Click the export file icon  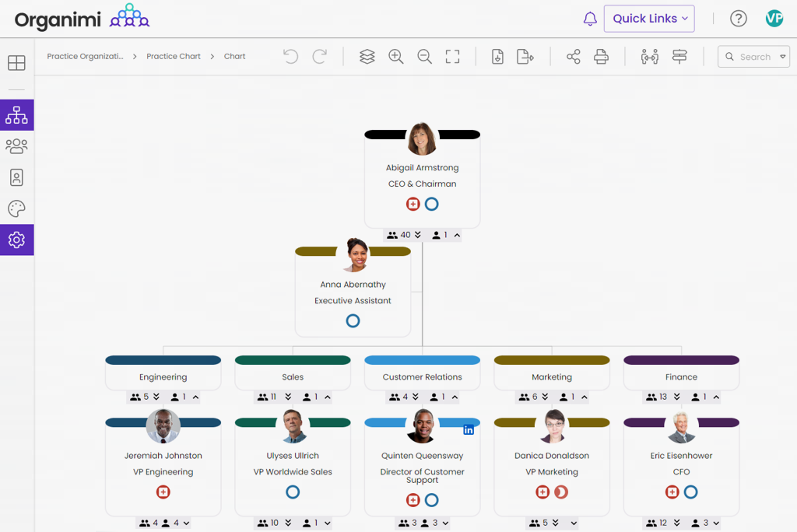tap(525, 57)
